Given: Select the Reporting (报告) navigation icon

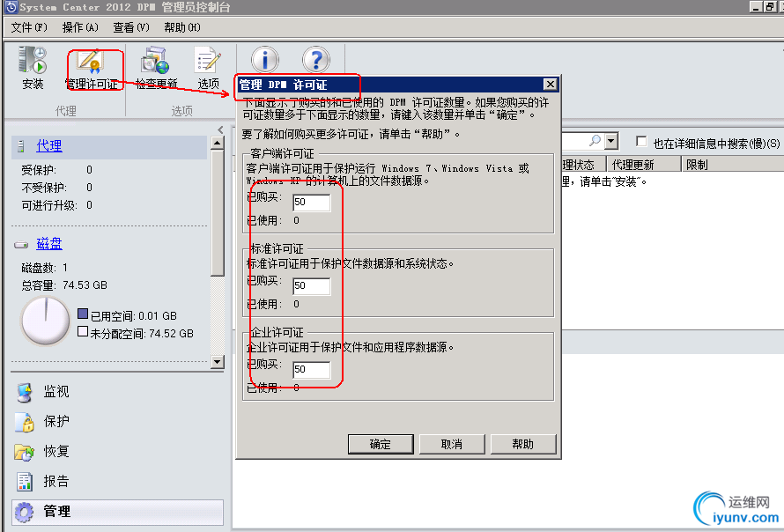Looking at the screenshot, I should click(24, 482).
